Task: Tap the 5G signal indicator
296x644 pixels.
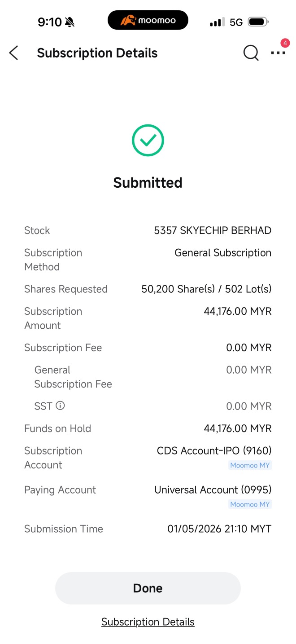Action: 236,22
